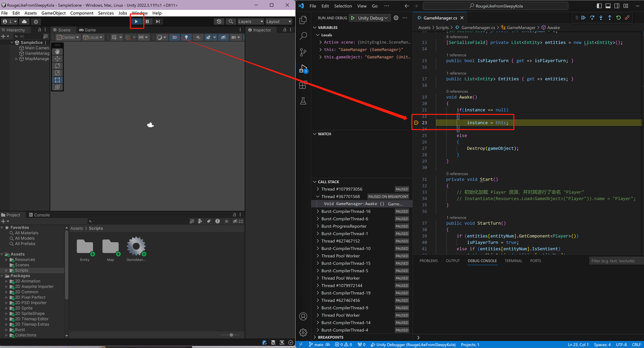Collapse the Thread #367701568 call stack entry
The height and width of the screenshot is (348, 644).
tap(317, 196)
